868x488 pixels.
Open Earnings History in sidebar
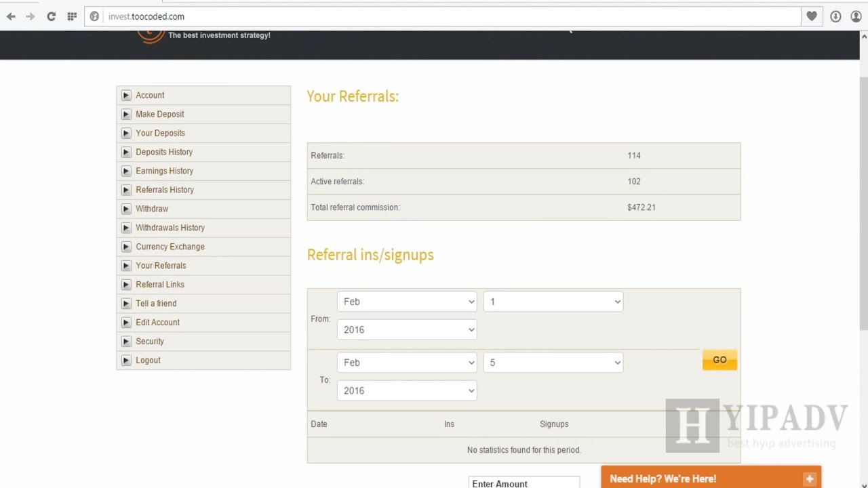pos(164,171)
